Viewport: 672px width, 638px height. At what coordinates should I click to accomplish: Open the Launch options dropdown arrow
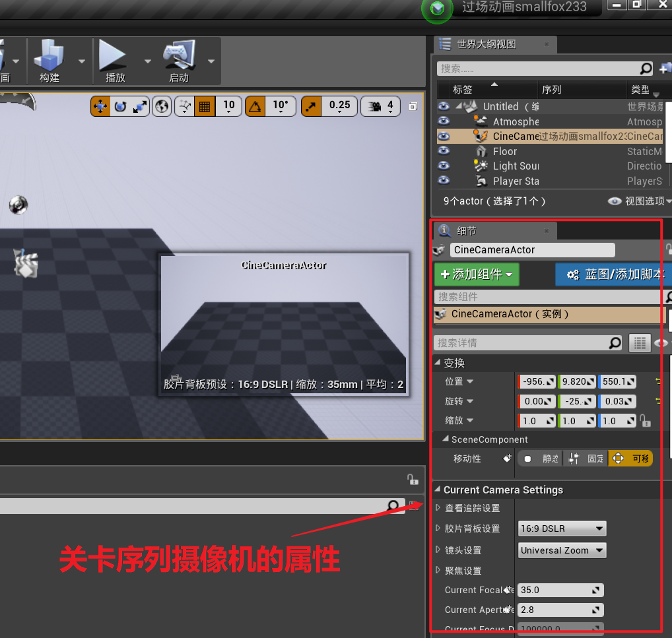(211, 61)
